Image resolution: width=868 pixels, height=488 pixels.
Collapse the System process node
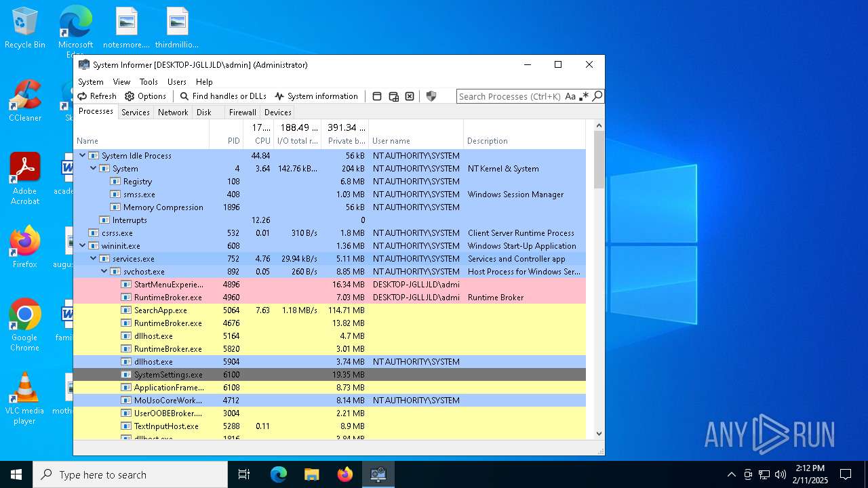(x=94, y=168)
